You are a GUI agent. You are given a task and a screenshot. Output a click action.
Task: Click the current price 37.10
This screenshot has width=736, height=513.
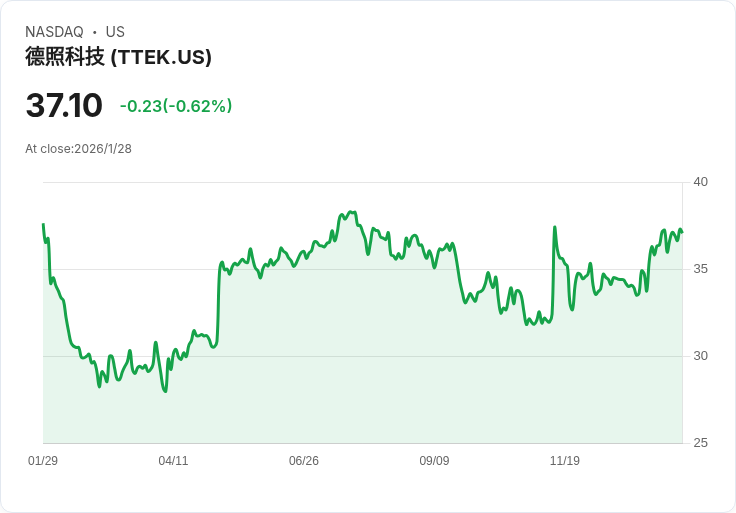[x=64, y=105]
